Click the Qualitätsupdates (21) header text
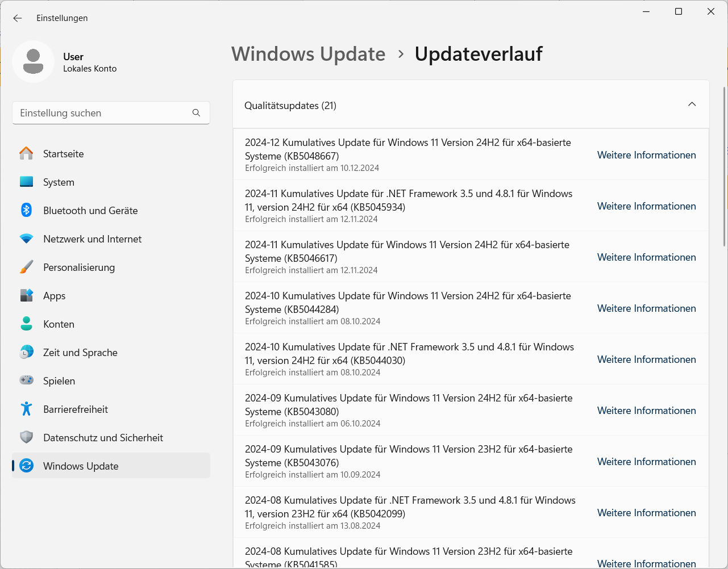This screenshot has height=569, width=728. point(290,106)
